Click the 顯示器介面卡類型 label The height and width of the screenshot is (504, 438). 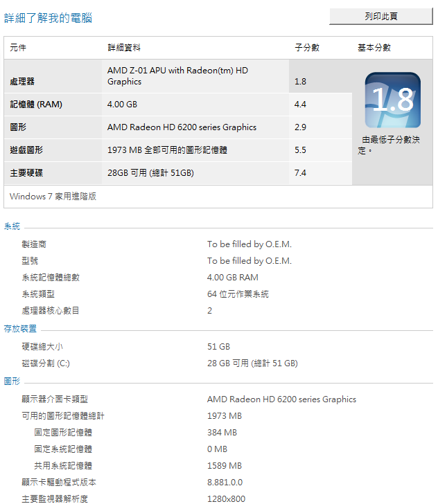(55, 399)
